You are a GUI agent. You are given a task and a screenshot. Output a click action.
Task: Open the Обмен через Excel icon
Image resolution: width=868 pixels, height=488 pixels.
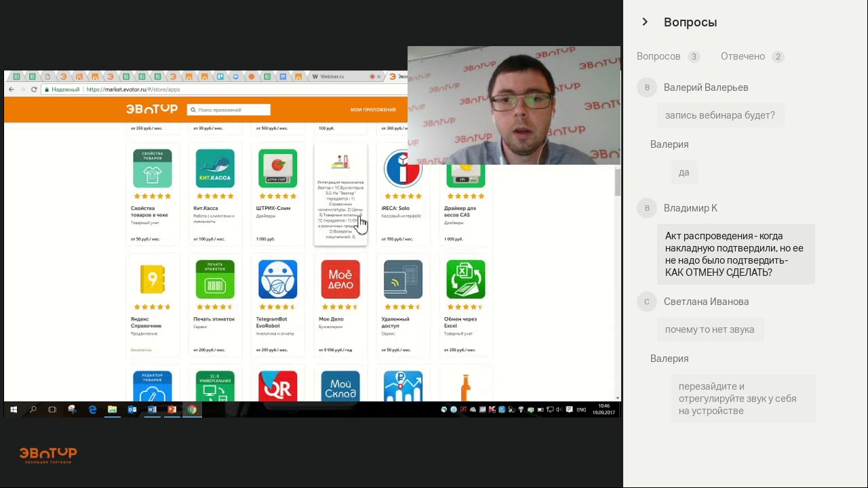point(466,279)
